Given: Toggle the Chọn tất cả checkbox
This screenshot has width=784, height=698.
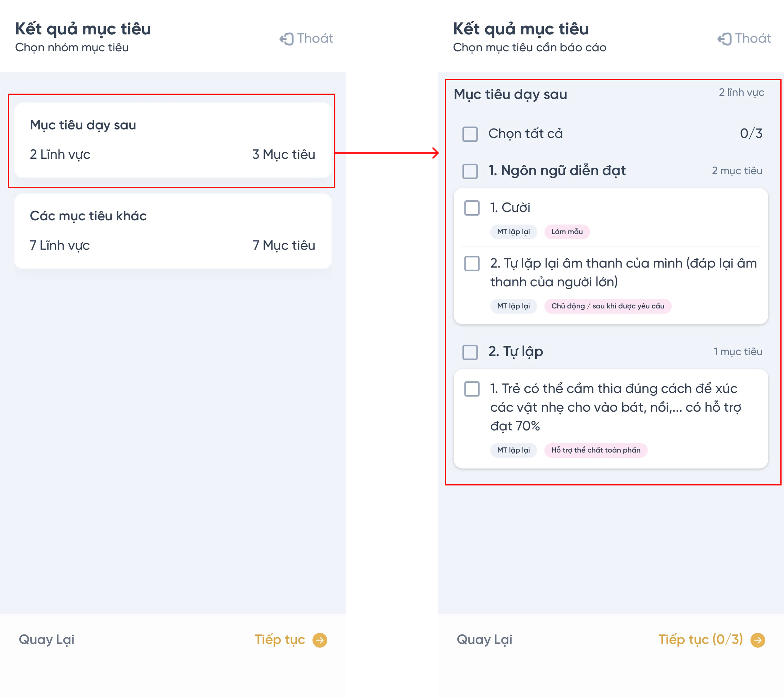Looking at the screenshot, I should click(x=470, y=134).
